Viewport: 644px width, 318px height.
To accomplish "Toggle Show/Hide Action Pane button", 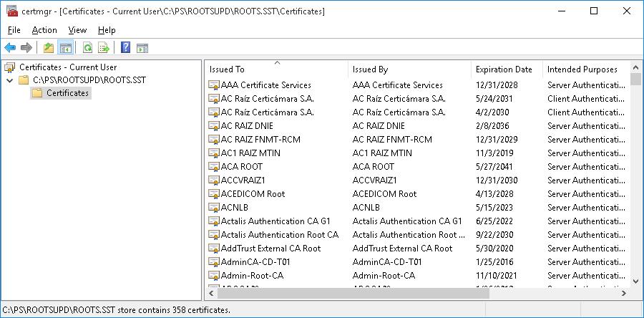I will point(142,48).
